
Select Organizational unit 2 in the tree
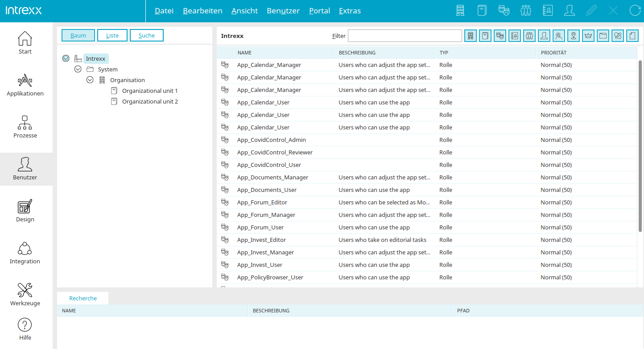pos(150,101)
